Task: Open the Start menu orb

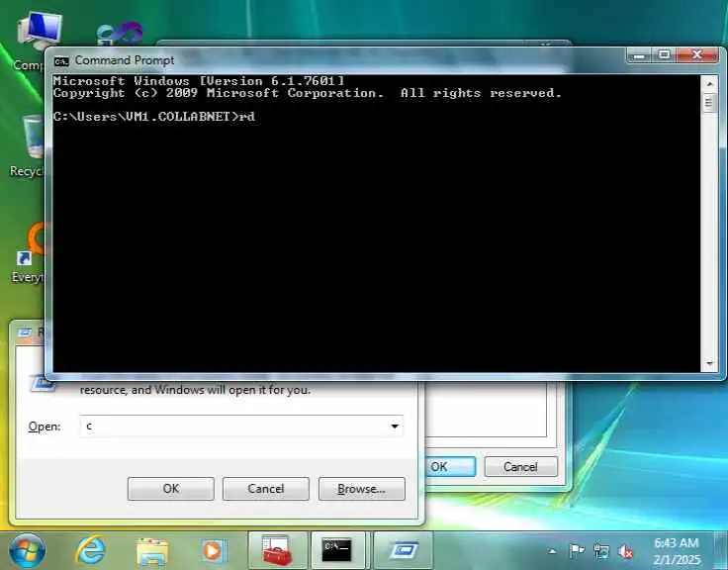Action: click(x=28, y=551)
